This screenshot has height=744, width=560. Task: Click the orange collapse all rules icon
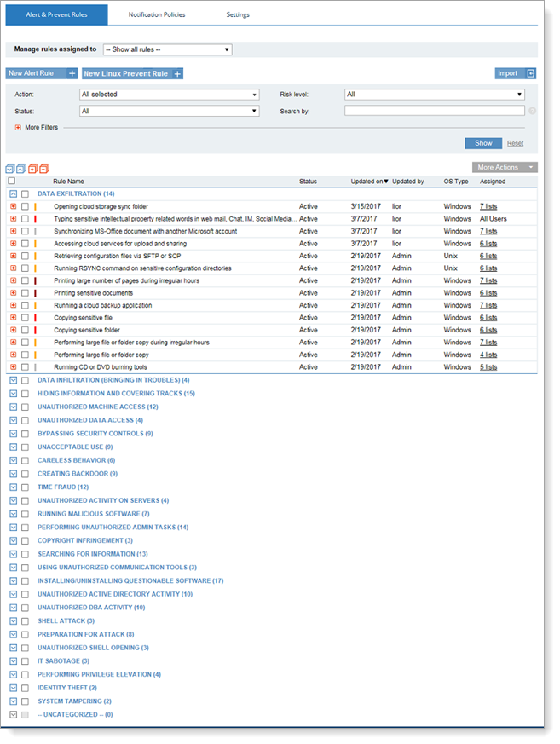click(43, 169)
